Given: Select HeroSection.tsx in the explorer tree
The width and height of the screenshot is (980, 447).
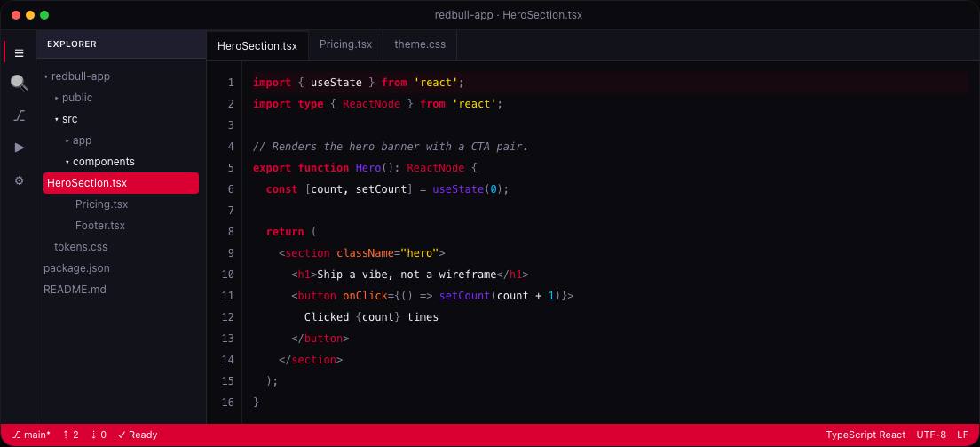Looking at the screenshot, I should coord(122,183).
